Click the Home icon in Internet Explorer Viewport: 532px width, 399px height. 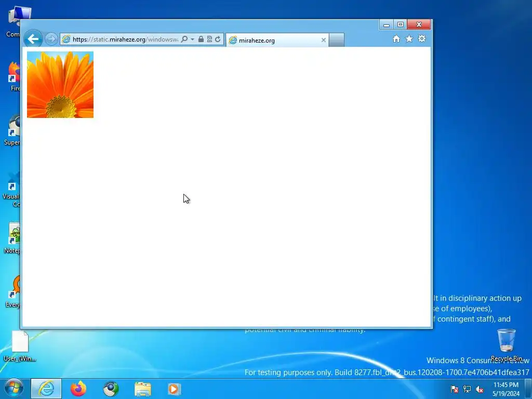396,38
